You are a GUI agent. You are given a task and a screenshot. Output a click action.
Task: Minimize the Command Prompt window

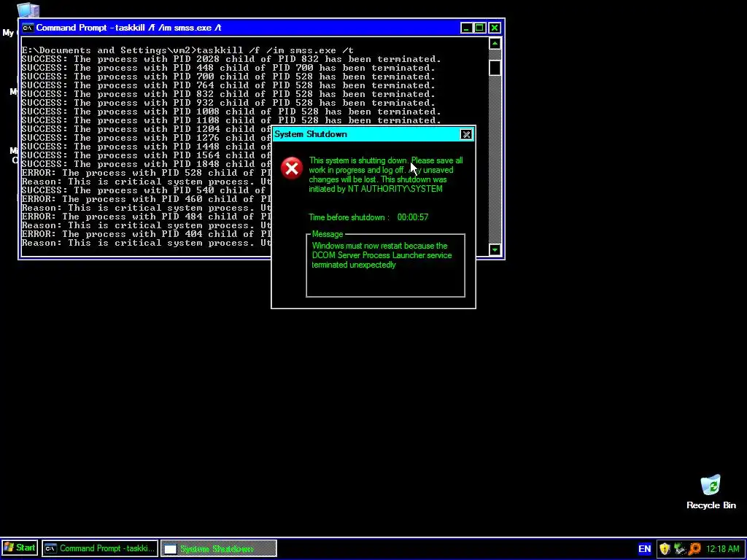tap(466, 28)
